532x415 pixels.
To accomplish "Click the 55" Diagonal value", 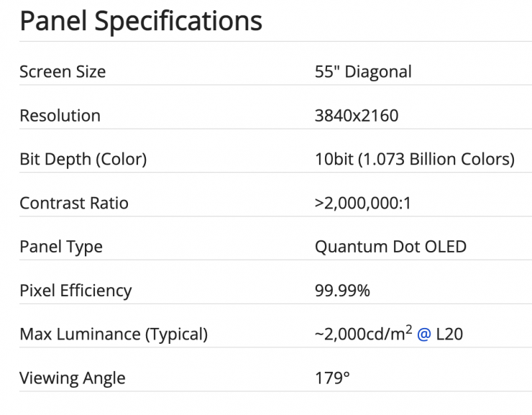I will click(x=363, y=72).
